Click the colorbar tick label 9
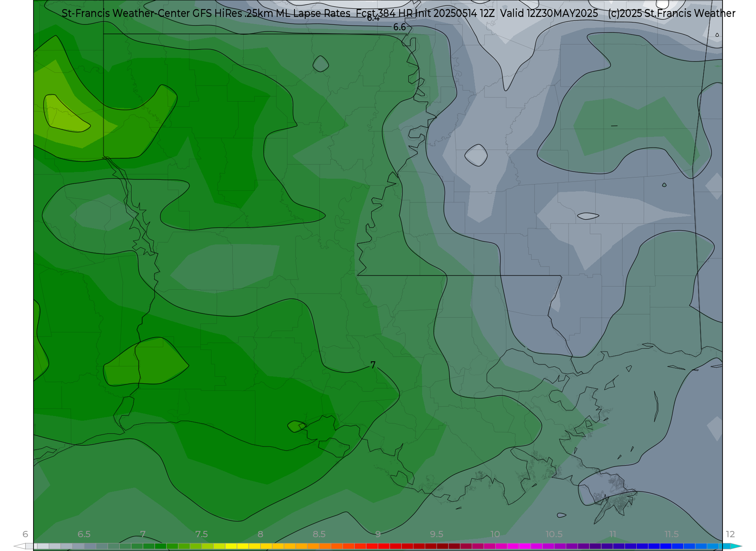Viewport: 756px width, 551px height. tap(378, 534)
